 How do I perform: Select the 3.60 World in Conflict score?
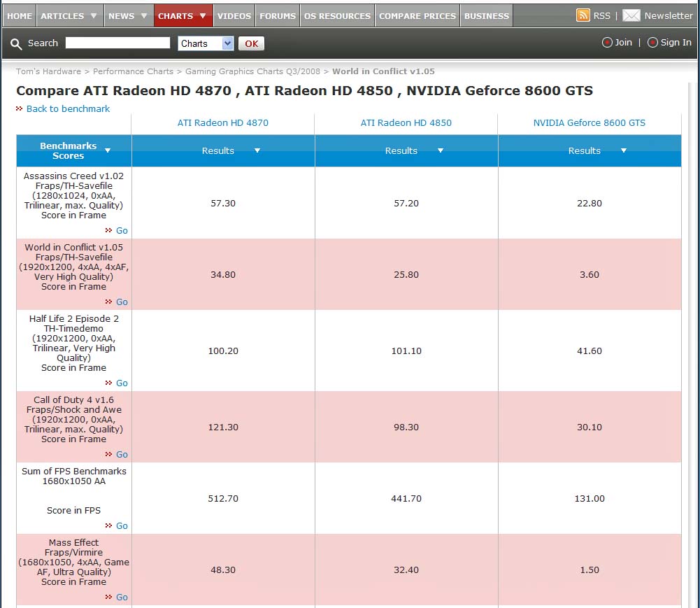[590, 275]
